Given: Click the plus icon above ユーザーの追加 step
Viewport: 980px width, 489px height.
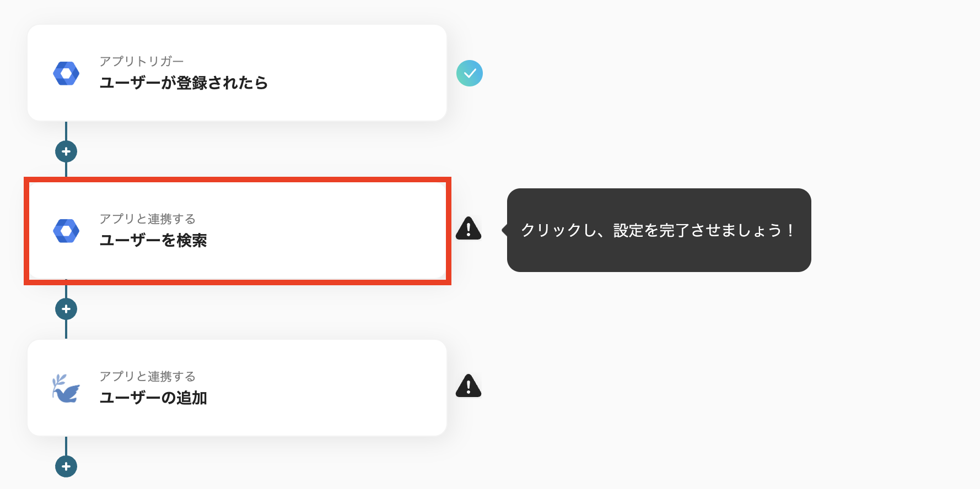Looking at the screenshot, I should (66, 308).
